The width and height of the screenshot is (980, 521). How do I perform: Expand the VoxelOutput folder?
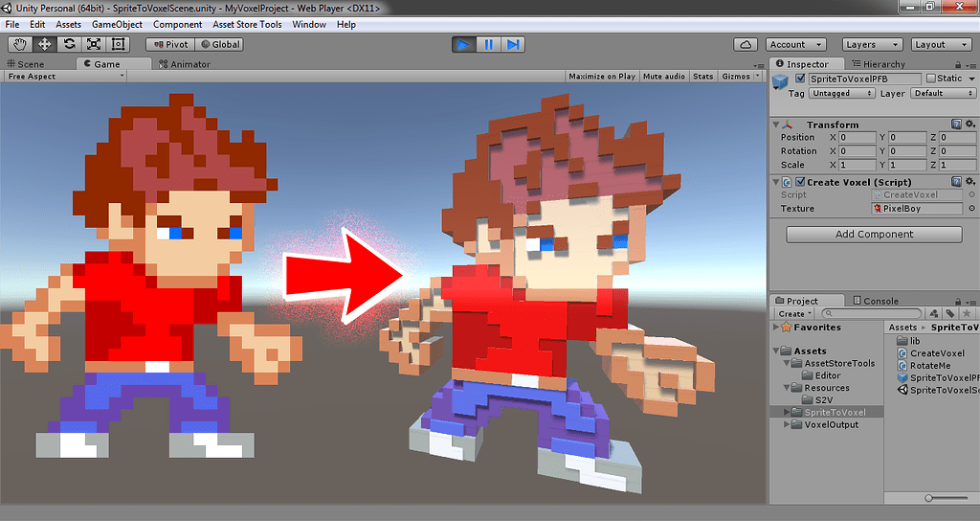pyautogui.click(x=787, y=424)
